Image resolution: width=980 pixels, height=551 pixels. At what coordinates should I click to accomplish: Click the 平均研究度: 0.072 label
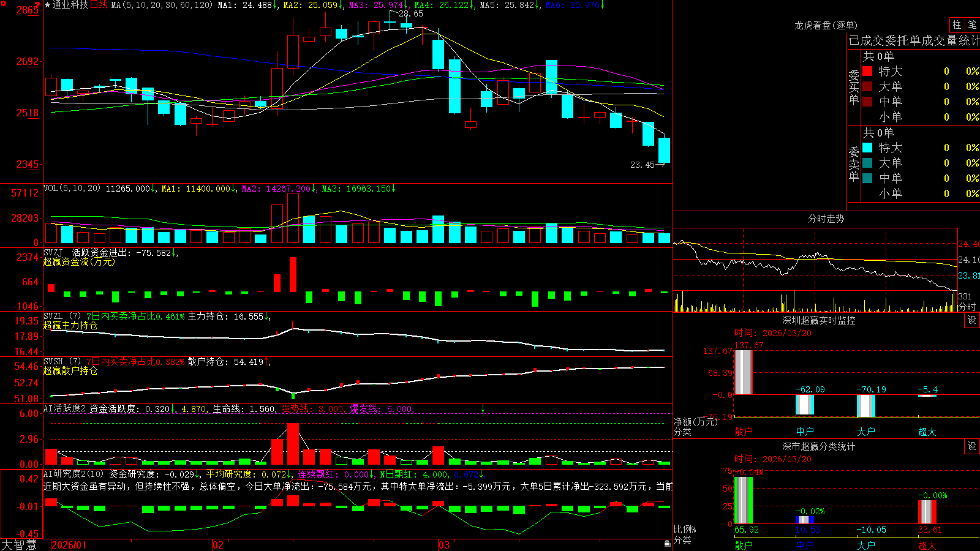click(246, 474)
